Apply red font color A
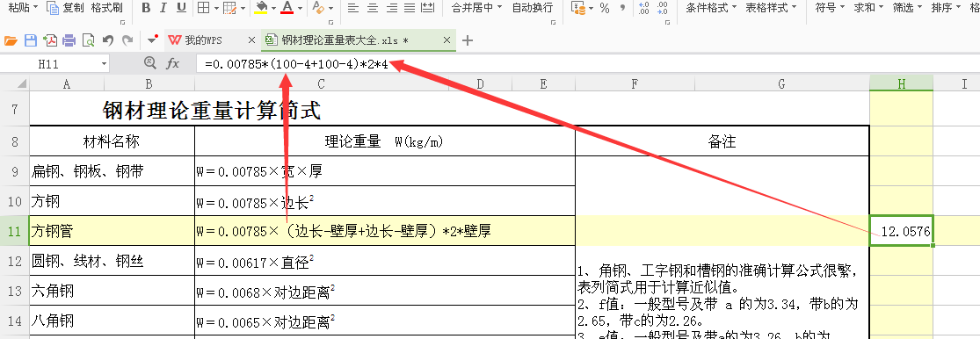980x339 pixels. [287, 8]
